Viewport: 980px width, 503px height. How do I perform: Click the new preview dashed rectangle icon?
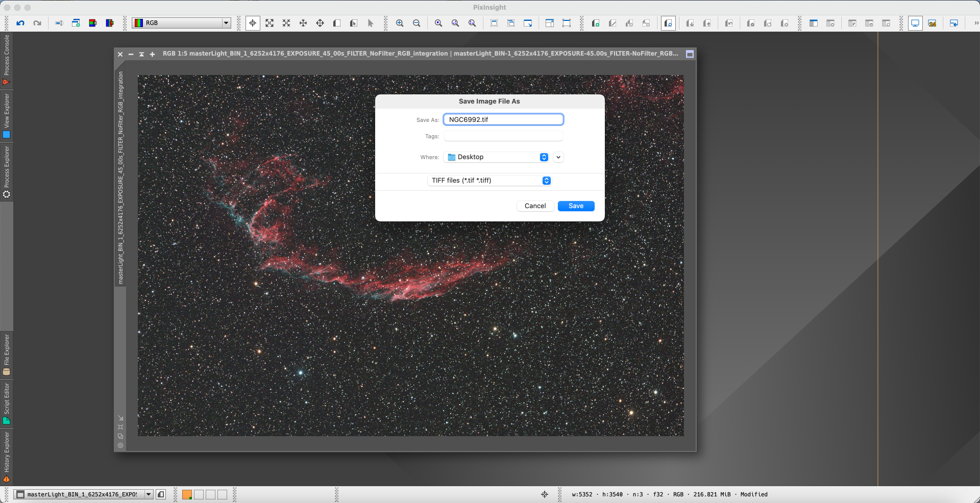[x=494, y=23]
